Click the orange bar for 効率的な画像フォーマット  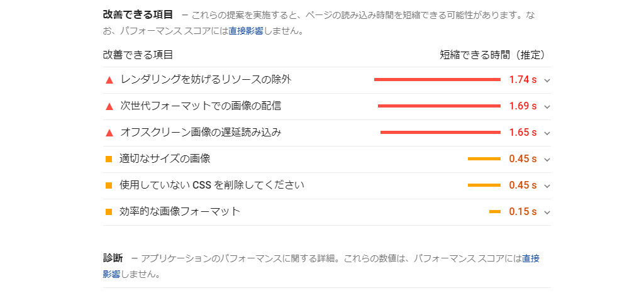pos(495,212)
